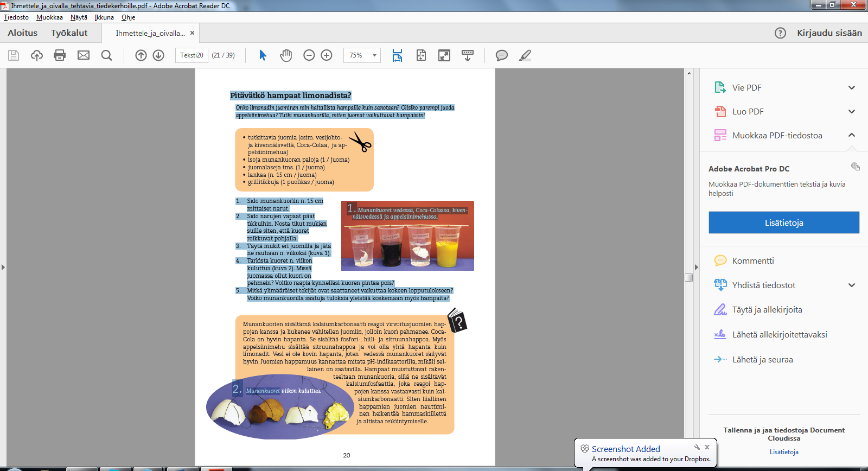Open the Näytä menu

pyautogui.click(x=79, y=17)
